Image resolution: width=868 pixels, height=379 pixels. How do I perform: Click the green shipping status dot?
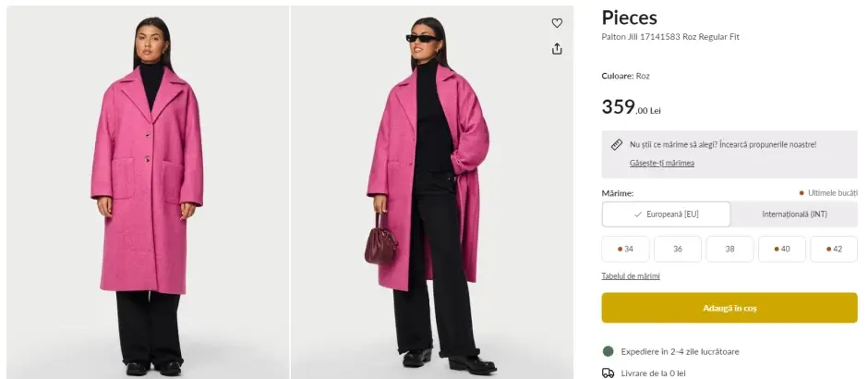click(609, 351)
